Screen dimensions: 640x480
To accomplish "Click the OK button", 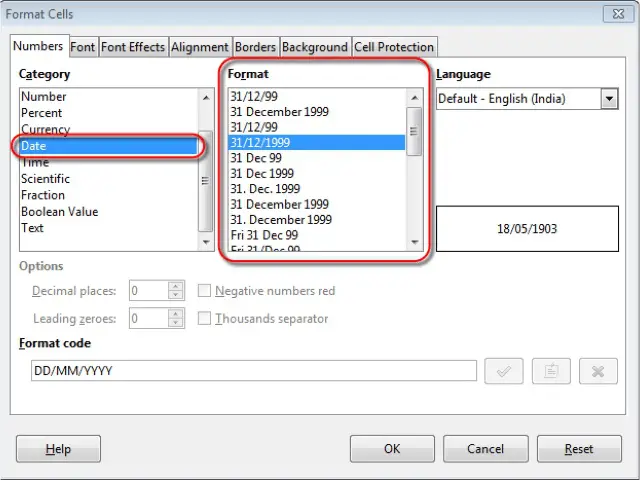I will click(392, 449).
